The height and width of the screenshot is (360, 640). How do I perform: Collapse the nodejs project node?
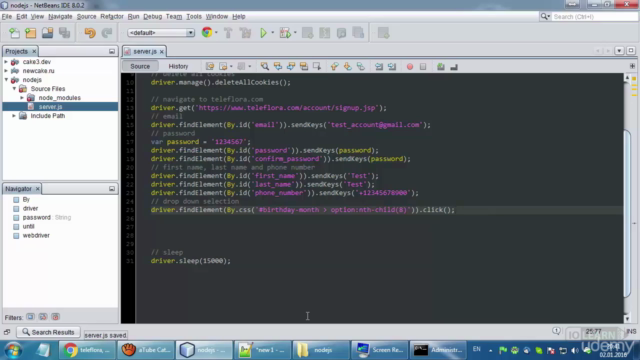point(6,80)
